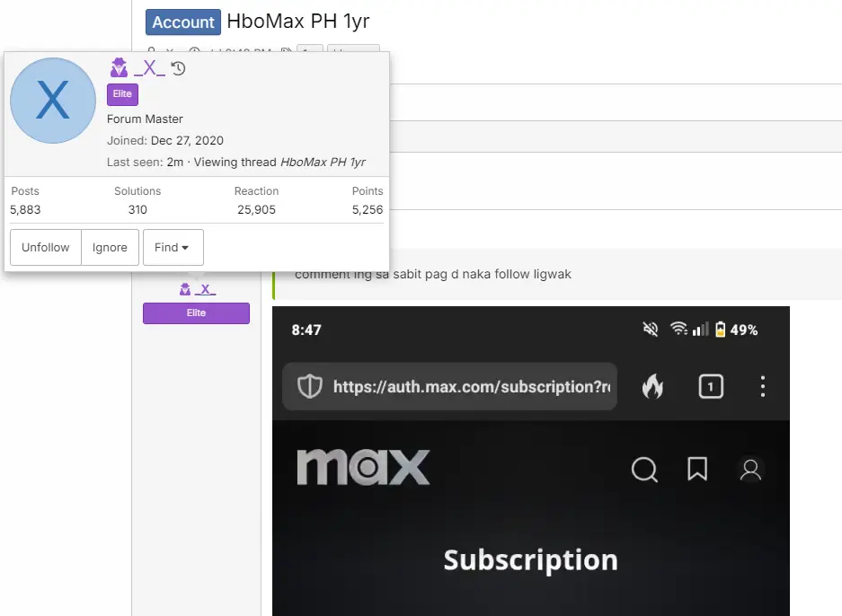Click the 8:47 clock in phone status bar

pyautogui.click(x=306, y=330)
